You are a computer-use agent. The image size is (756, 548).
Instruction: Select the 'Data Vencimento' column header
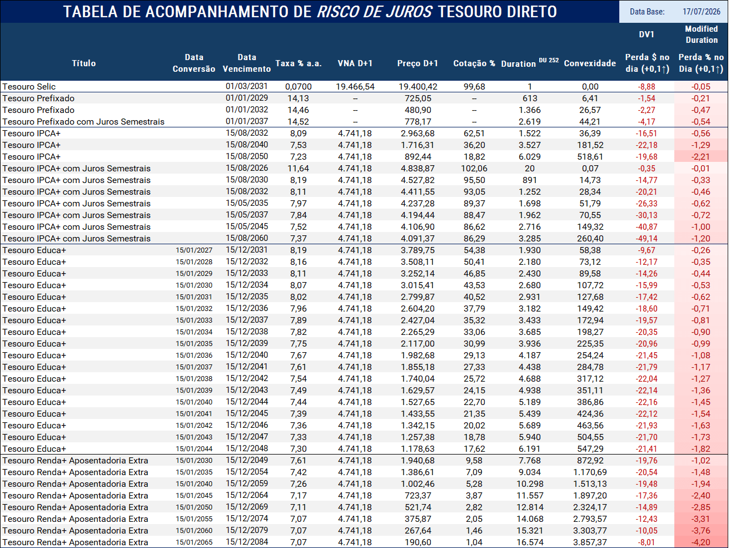(x=247, y=63)
